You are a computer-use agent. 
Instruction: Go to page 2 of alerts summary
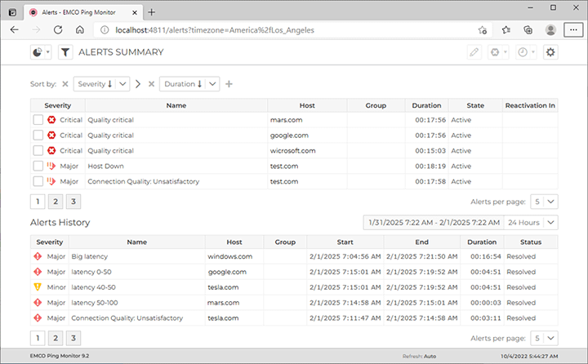55,201
